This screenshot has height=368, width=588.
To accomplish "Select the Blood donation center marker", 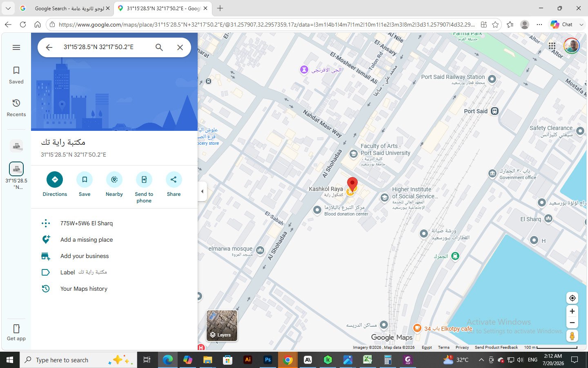I will (x=317, y=210).
